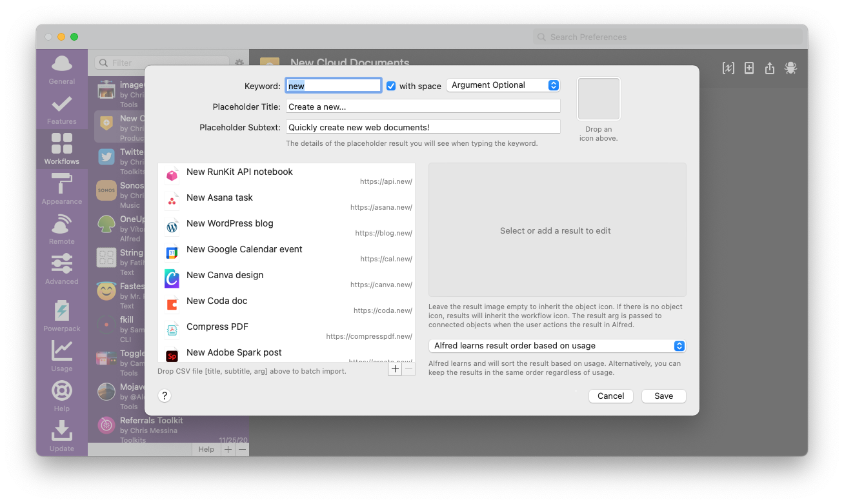The height and width of the screenshot is (504, 844).
Task: Click the workflow variables [x] icon
Action: point(728,68)
